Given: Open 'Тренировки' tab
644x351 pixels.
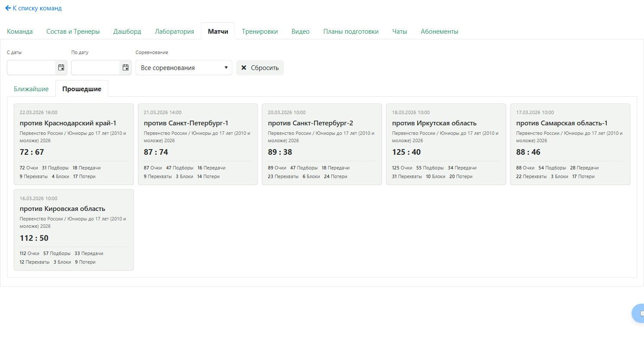Looking at the screenshot, I should click(260, 31).
